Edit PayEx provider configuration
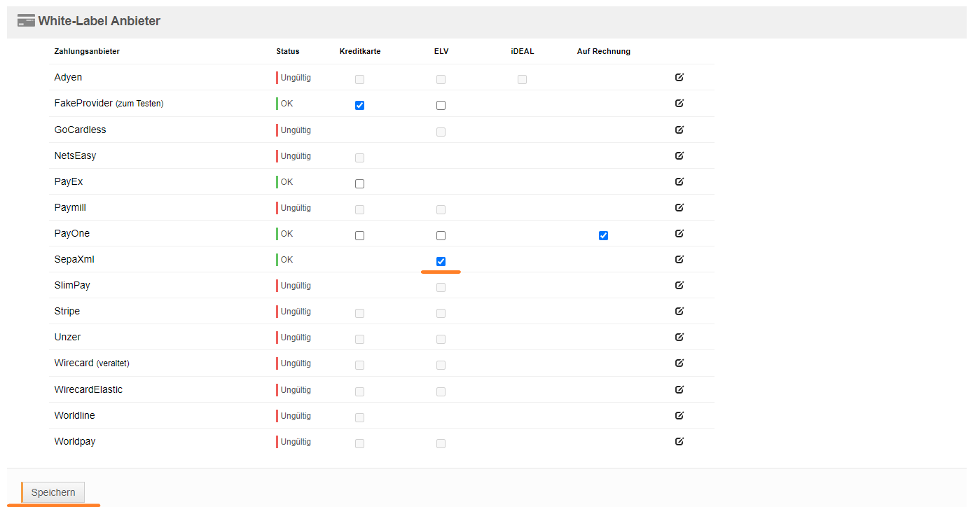The height and width of the screenshot is (507, 980). tap(679, 181)
